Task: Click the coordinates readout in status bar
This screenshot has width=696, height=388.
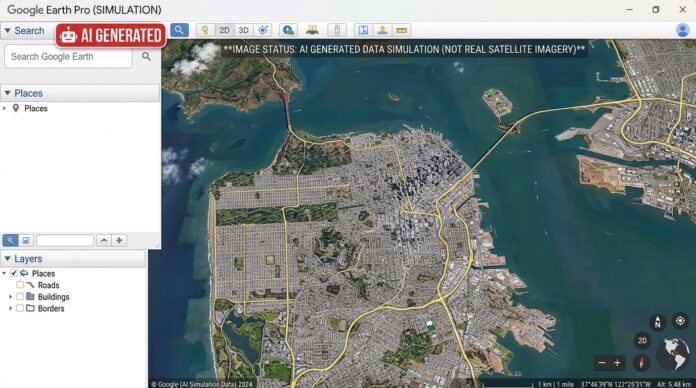Action: pos(615,384)
